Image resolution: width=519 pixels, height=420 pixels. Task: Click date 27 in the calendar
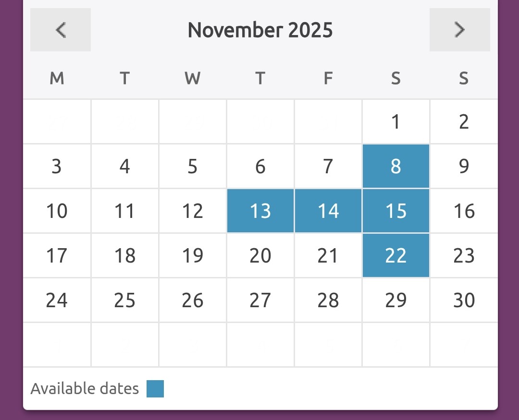[260, 300]
